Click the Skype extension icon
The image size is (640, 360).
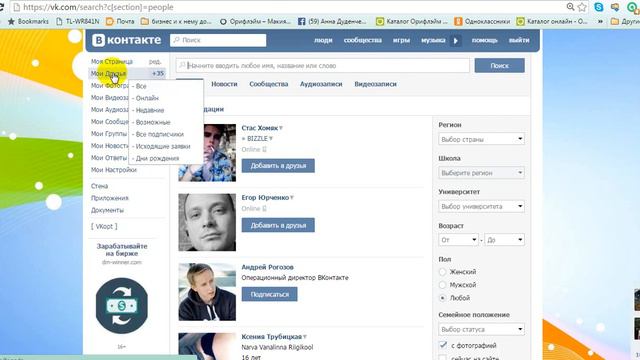[x=599, y=7]
